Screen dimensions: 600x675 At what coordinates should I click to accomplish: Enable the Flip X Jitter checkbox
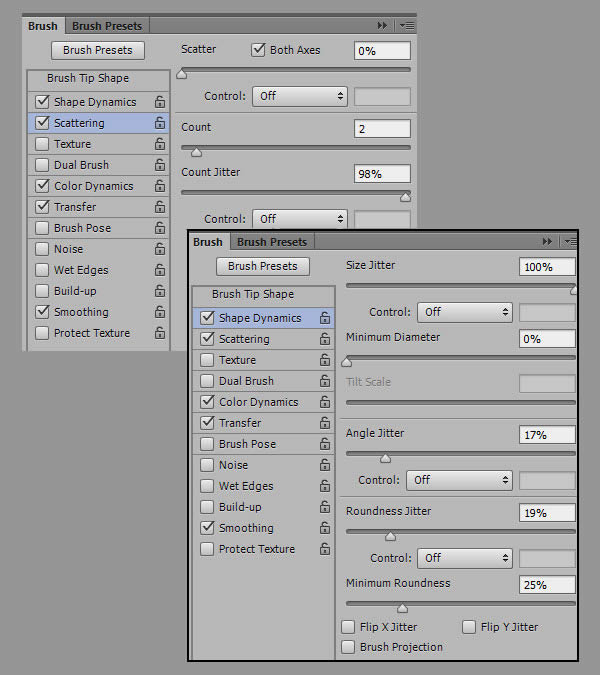[x=348, y=627]
